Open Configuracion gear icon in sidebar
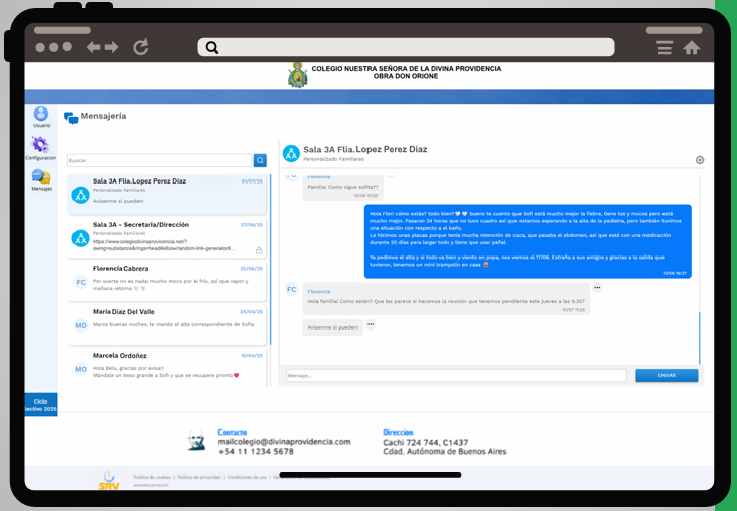 click(41, 146)
